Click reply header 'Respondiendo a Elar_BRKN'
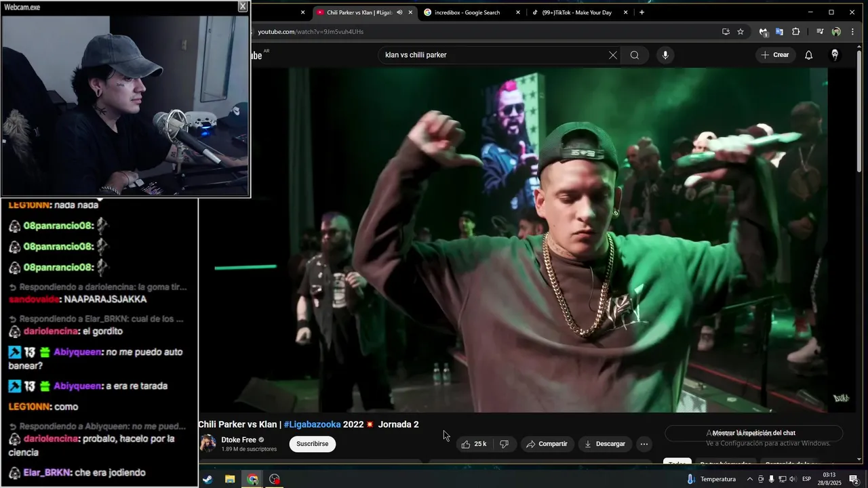This screenshot has width=868, height=488. tap(102, 319)
